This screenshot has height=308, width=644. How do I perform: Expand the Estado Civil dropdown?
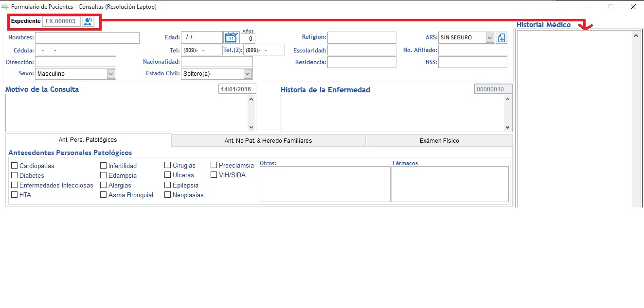coord(248,74)
